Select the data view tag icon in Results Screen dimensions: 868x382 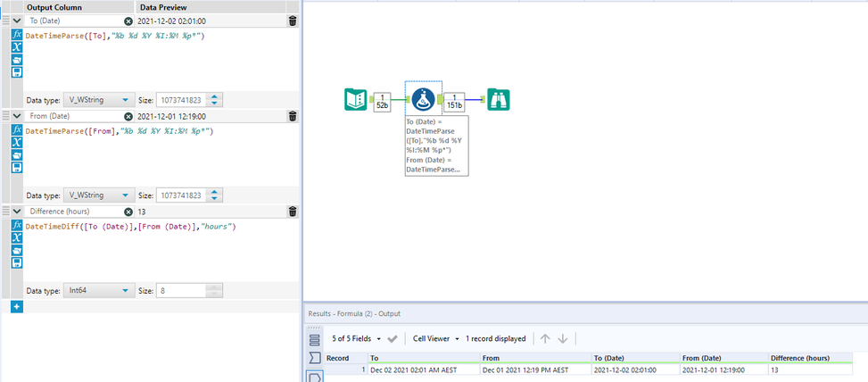(x=314, y=377)
